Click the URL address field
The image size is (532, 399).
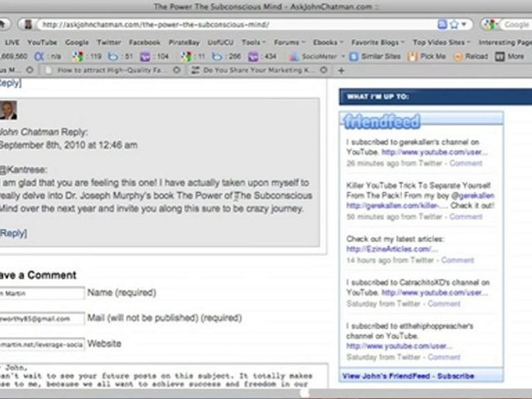point(238,24)
